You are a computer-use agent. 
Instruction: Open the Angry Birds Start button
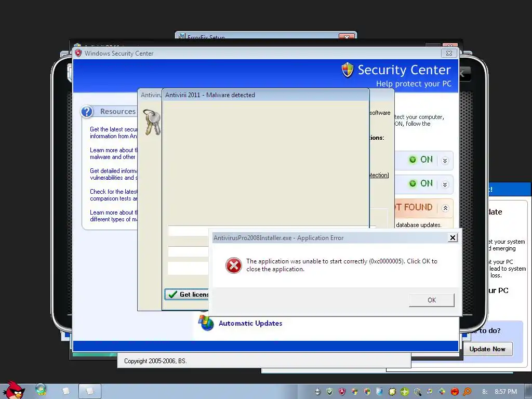pos(14,390)
